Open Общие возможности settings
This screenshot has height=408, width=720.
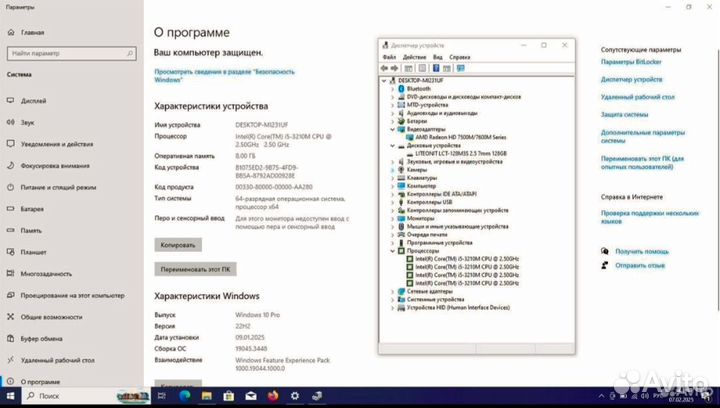point(51,317)
